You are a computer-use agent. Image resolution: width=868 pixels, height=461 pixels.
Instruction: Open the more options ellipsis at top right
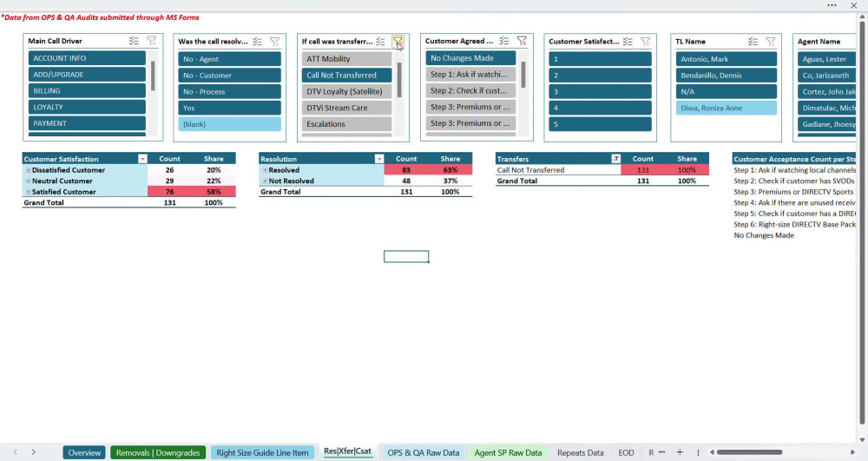(832, 5)
